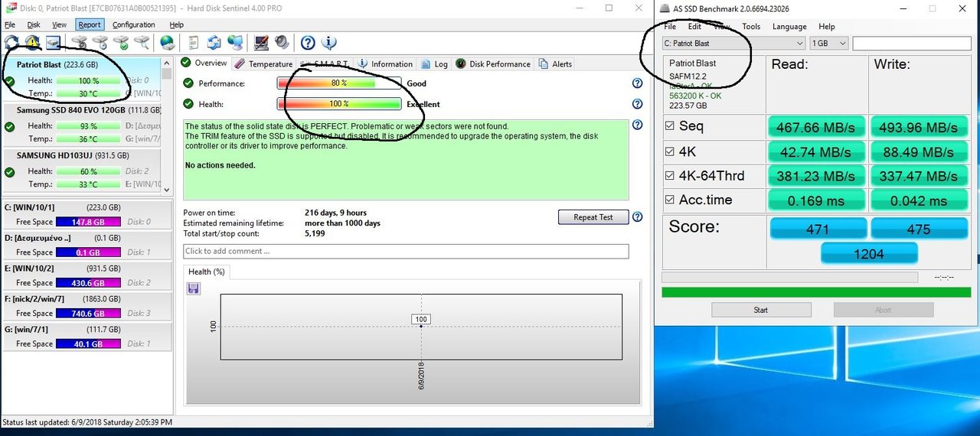Click the 1204 total score box

(869, 253)
